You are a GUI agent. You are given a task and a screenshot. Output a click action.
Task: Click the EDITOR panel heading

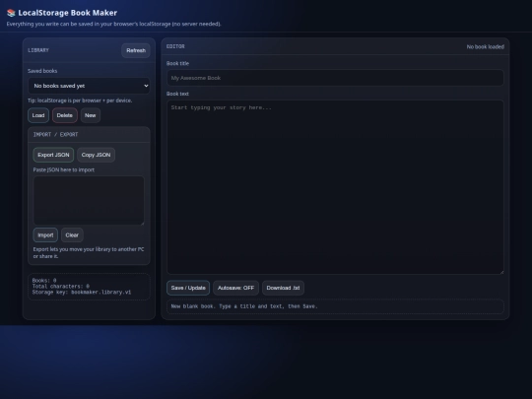point(175,47)
